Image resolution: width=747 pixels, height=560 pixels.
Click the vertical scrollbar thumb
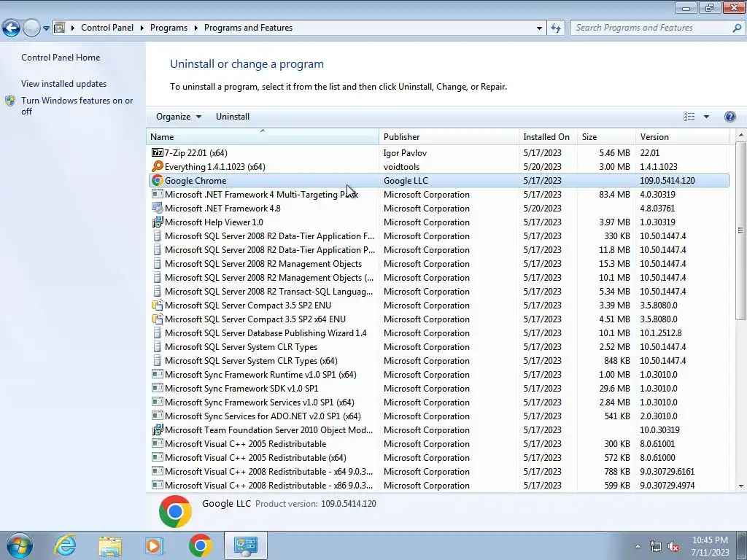click(740, 230)
